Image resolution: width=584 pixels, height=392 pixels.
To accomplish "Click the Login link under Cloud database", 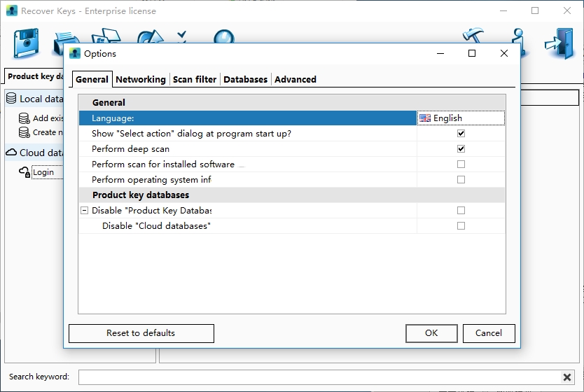I will [43, 172].
